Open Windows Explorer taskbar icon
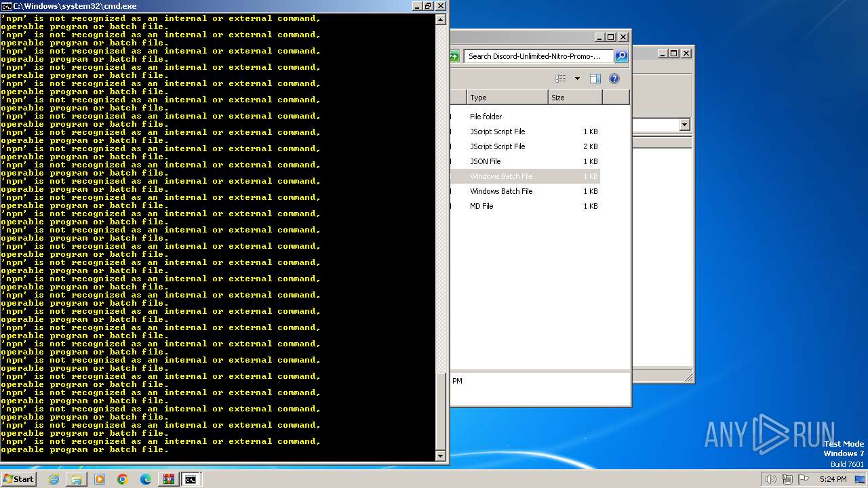868x488 pixels. (x=77, y=479)
